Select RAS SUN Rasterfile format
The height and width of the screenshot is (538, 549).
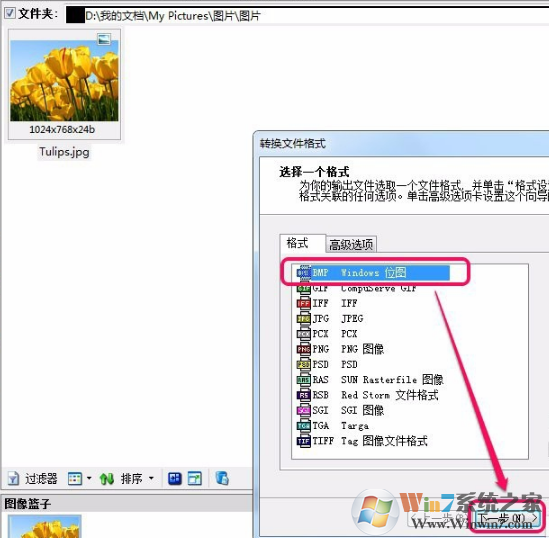[370, 380]
